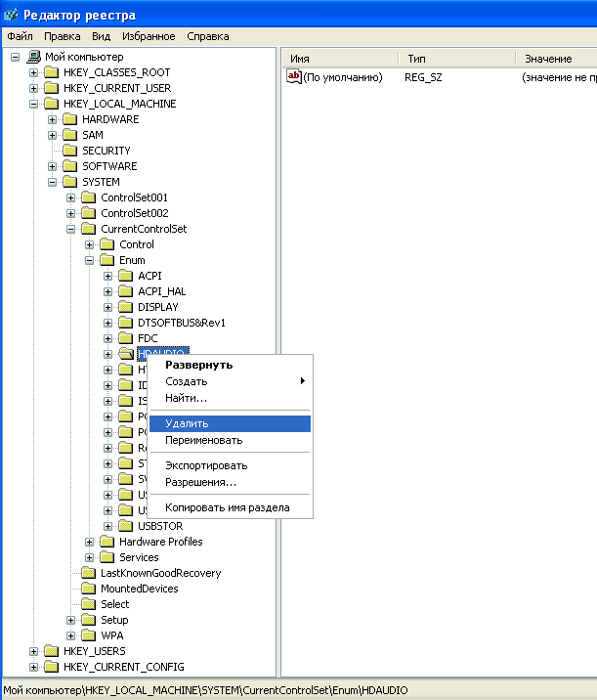597x700 pixels.
Task: Click the SECURITY folder icon
Action: coord(69,151)
